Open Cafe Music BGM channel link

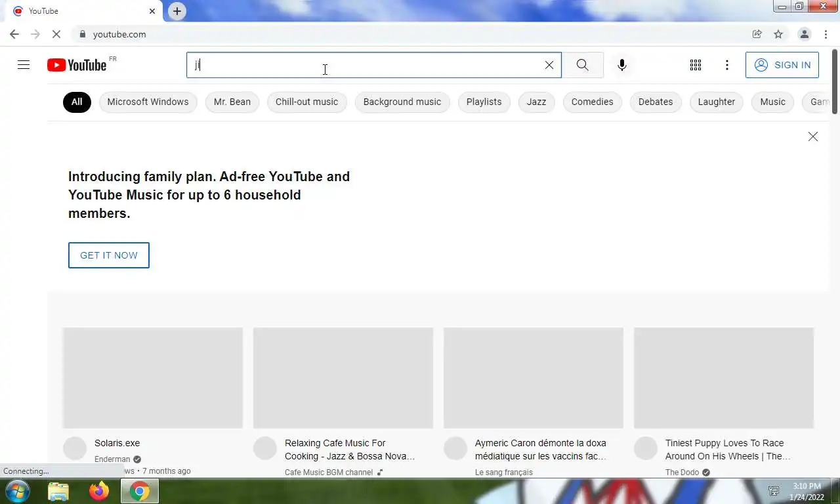click(x=329, y=472)
